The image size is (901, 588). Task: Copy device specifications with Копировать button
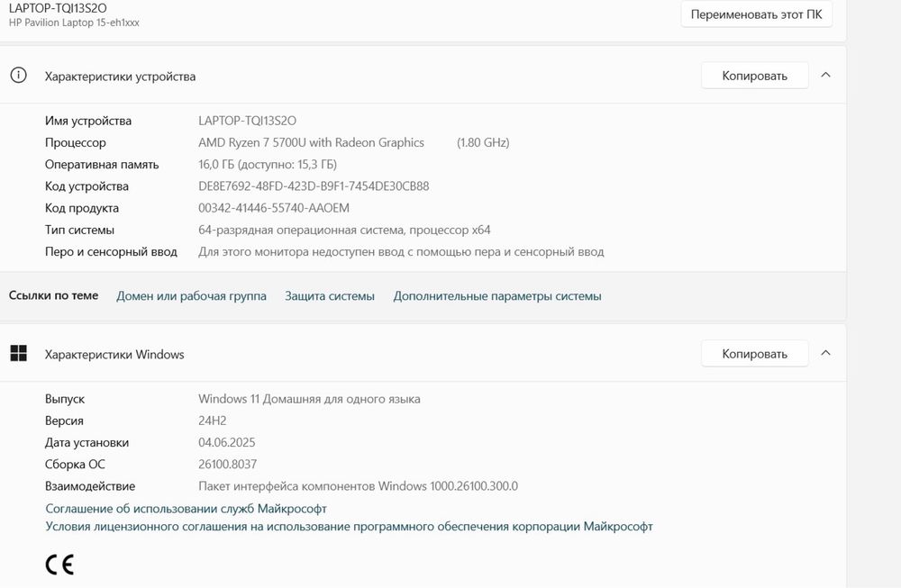(x=754, y=76)
